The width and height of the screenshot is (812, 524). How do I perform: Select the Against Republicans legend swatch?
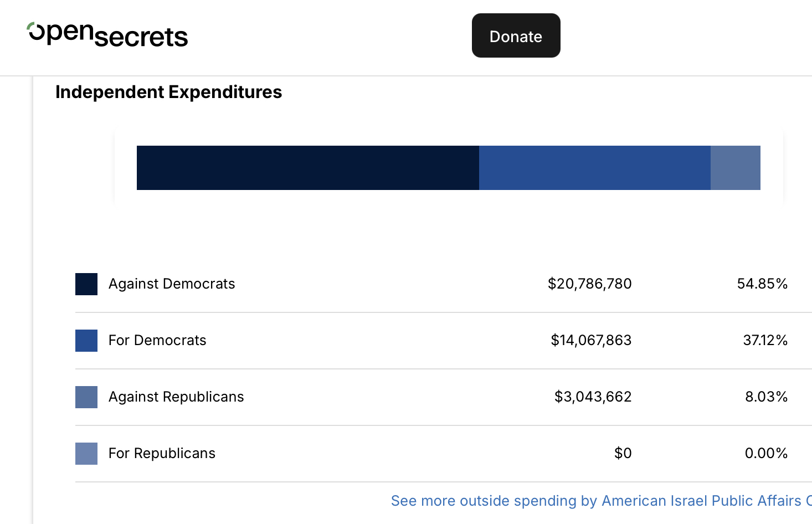pos(86,397)
